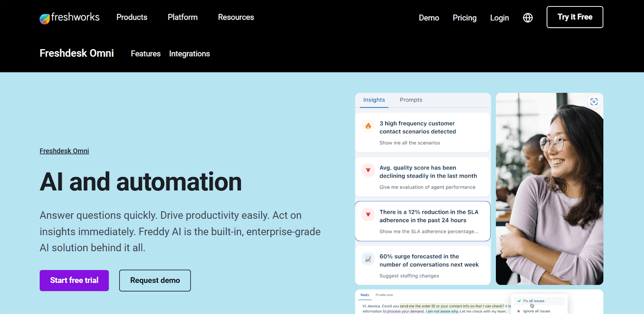Click the chart icon beside surge forecast

pos(368,259)
